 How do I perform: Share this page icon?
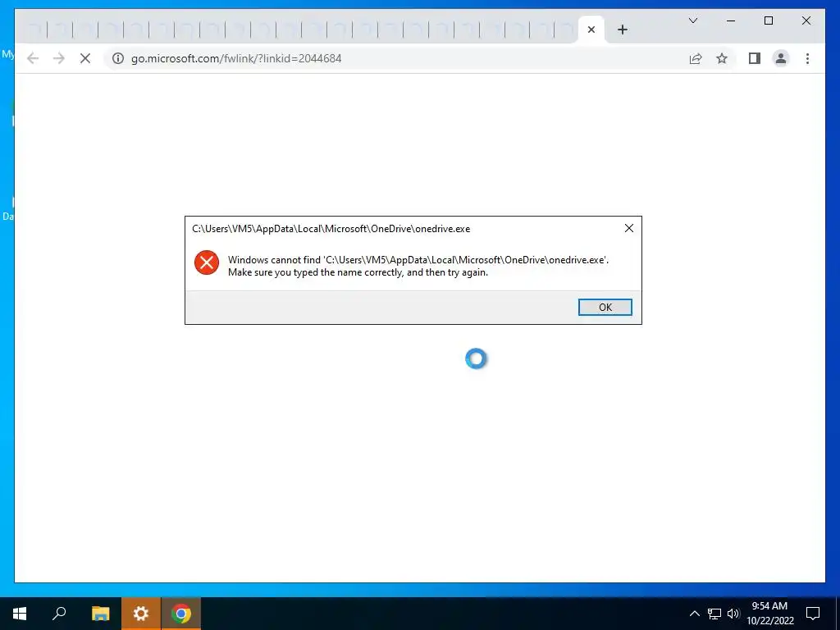(696, 58)
